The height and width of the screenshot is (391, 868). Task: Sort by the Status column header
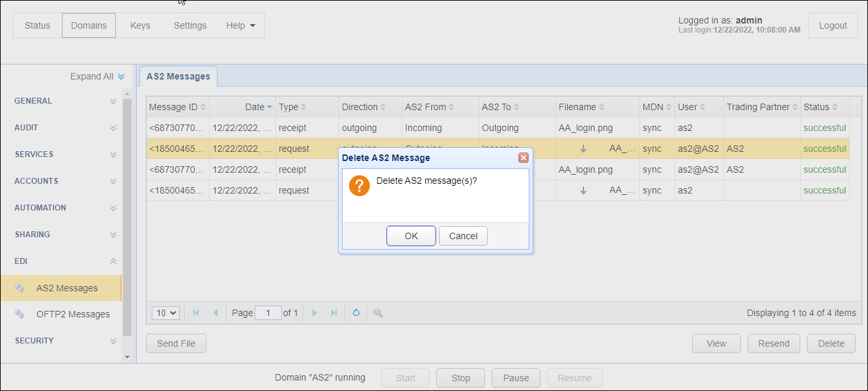(x=825, y=107)
